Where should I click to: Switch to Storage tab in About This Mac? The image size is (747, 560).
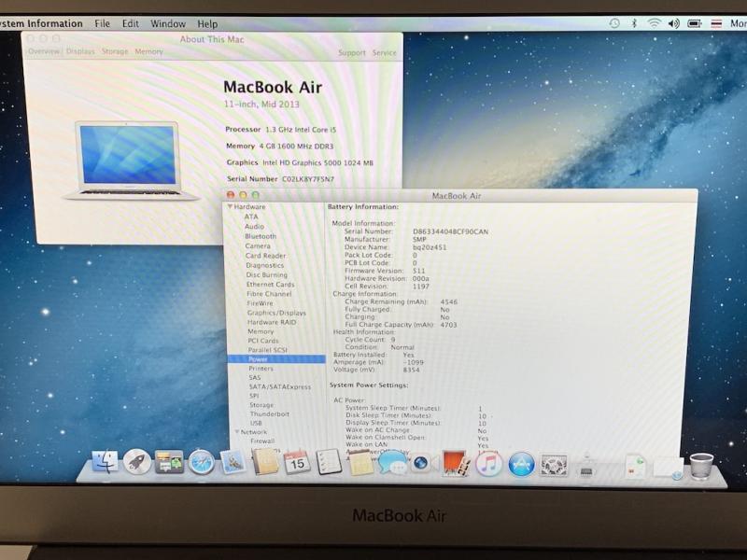pyautogui.click(x=115, y=51)
